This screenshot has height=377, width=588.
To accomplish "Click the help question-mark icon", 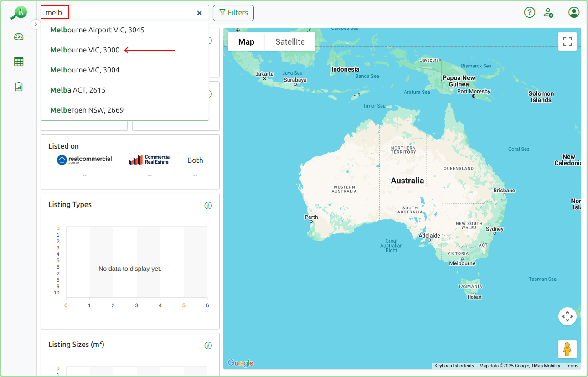I will coord(529,12).
